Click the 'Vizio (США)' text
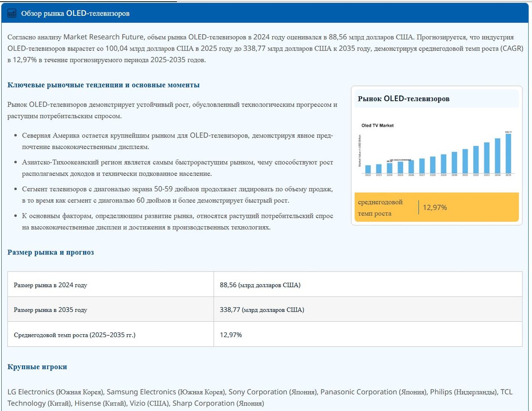 149,403
